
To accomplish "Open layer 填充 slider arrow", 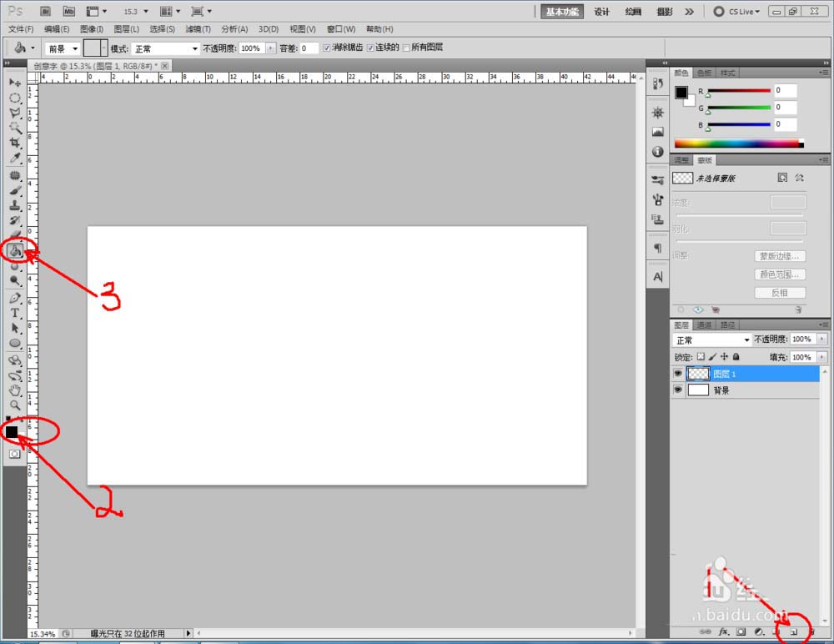I will click(x=821, y=357).
